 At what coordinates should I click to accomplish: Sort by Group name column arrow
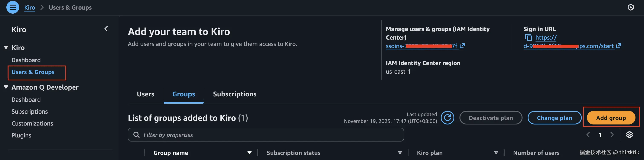[249, 153]
